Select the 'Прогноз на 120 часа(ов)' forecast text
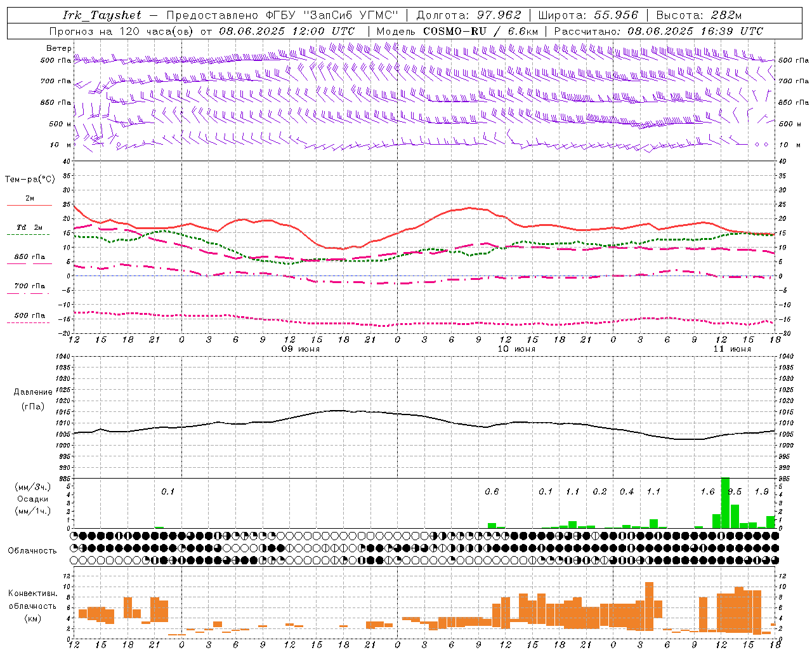Screen dimensions: 812x650 [122, 31]
